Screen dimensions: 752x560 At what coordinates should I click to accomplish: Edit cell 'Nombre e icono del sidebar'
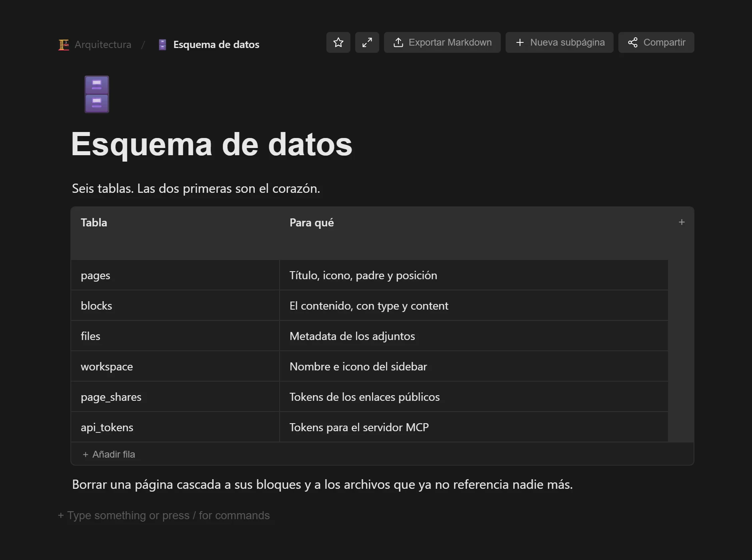[x=474, y=366]
